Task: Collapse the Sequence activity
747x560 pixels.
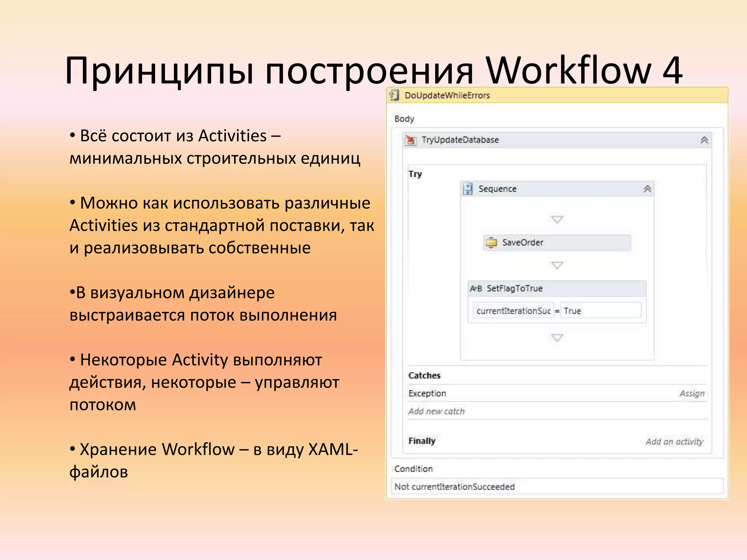Action: (x=647, y=189)
